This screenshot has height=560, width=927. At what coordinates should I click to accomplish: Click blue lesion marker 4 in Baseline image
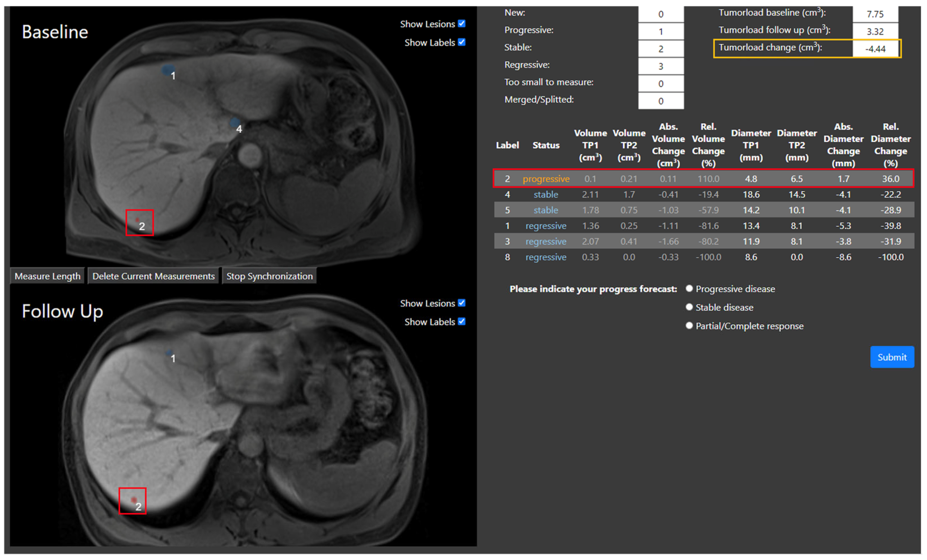[x=235, y=122]
